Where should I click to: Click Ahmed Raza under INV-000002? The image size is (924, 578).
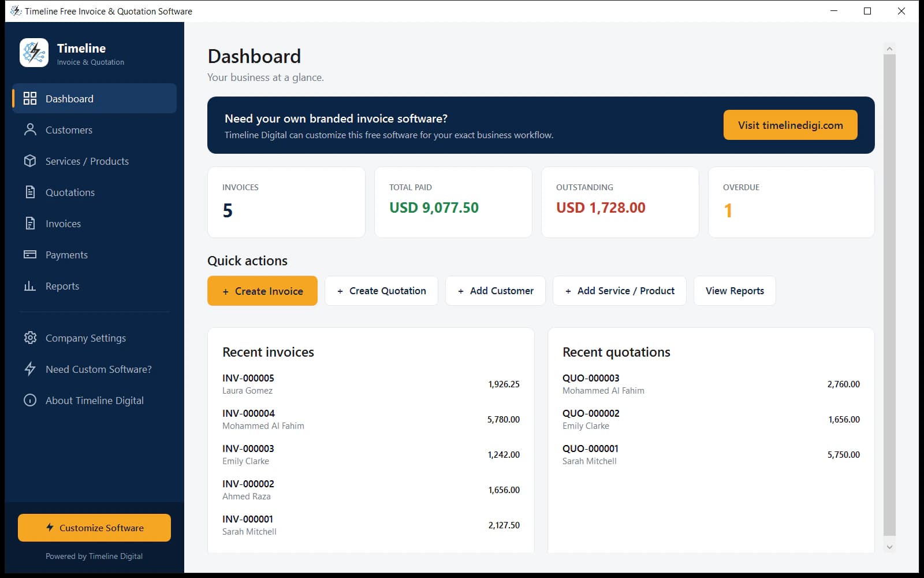coord(247,497)
